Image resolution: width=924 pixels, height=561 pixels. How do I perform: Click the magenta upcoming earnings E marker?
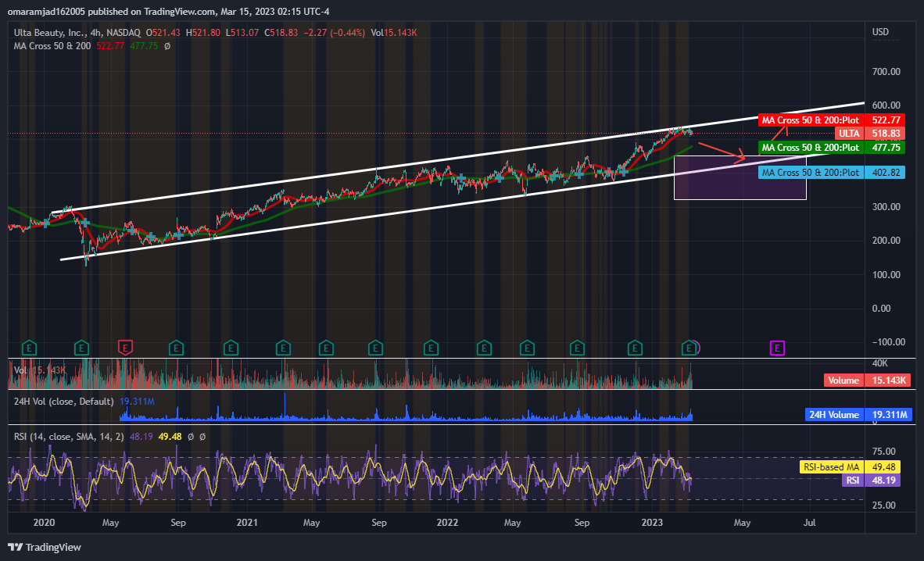pos(777,348)
